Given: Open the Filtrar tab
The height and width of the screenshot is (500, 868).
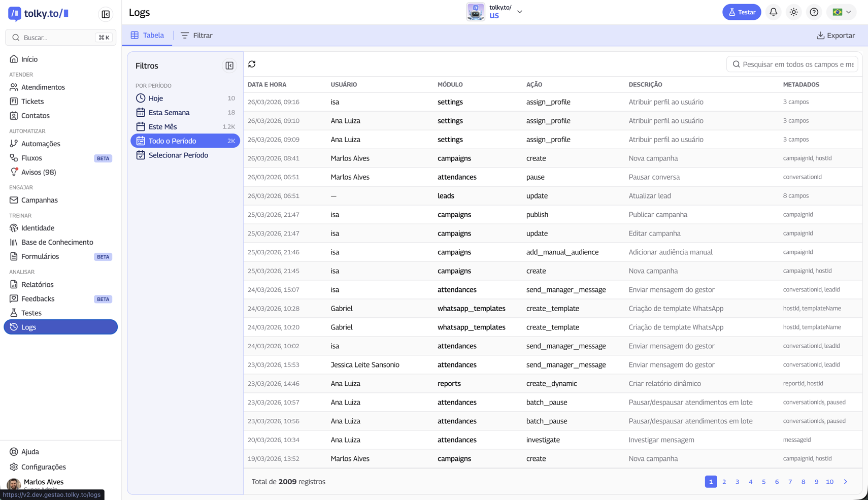Looking at the screenshot, I should (x=196, y=36).
